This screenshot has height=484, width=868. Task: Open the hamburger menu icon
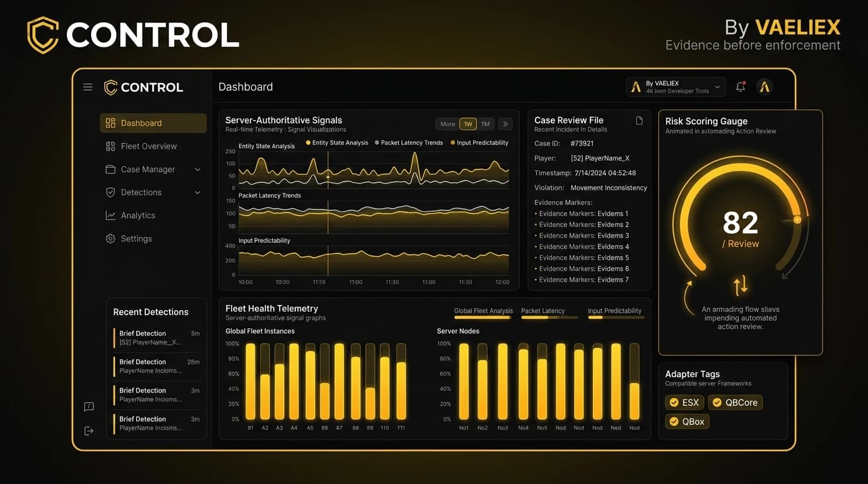tap(88, 87)
